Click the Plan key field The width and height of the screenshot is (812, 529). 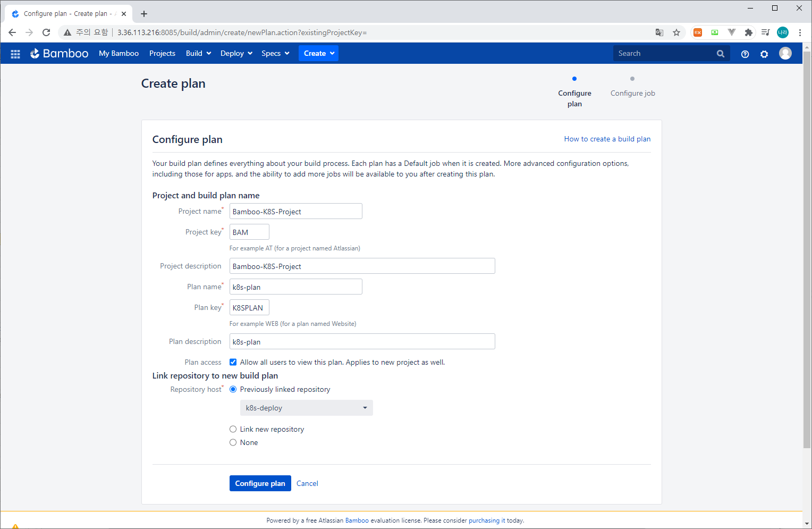249,307
